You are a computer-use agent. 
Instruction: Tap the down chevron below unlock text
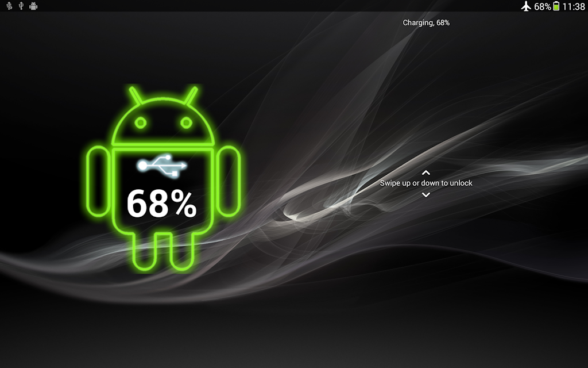click(x=426, y=194)
